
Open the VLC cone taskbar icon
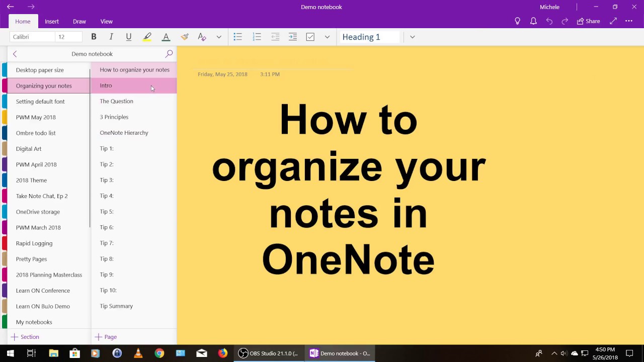click(x=138, y=353)
